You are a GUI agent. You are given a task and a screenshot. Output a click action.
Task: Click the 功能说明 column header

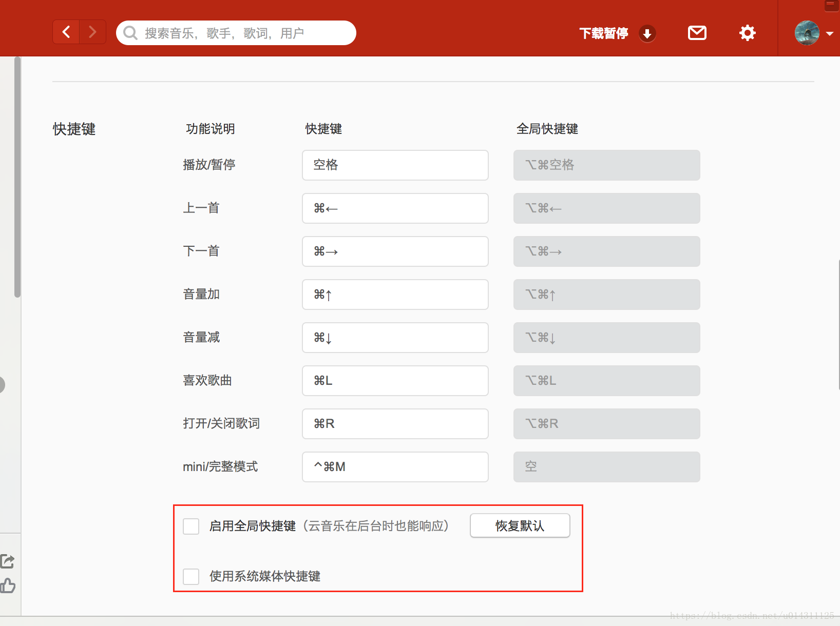pyautogui.click(x=211, y=129)
